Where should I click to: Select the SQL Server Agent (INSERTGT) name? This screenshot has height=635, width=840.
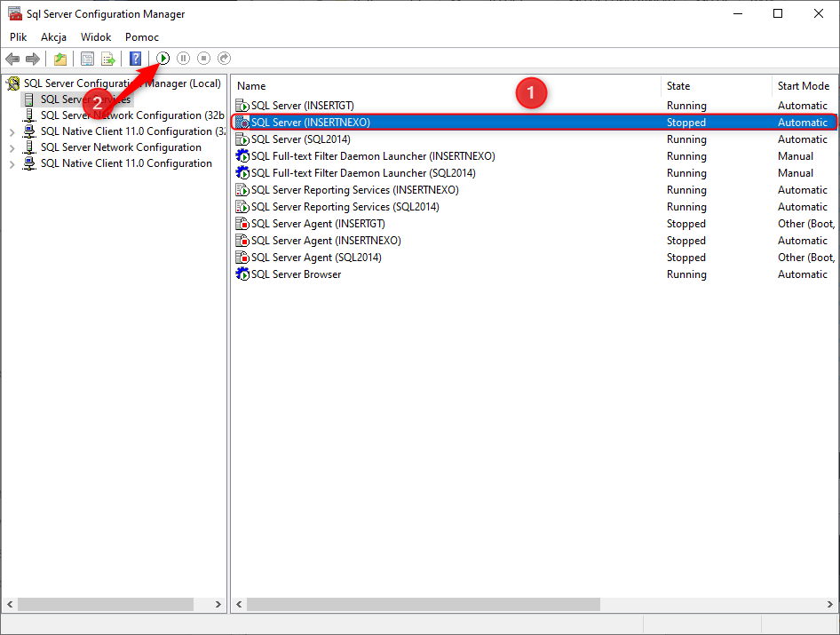[318, 224]
